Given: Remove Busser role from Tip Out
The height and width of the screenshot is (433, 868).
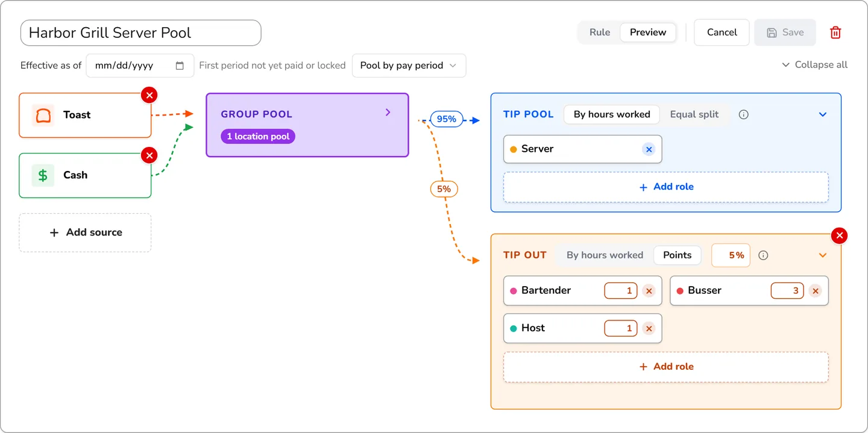Looking at the screenshot, I should [815, 291].
